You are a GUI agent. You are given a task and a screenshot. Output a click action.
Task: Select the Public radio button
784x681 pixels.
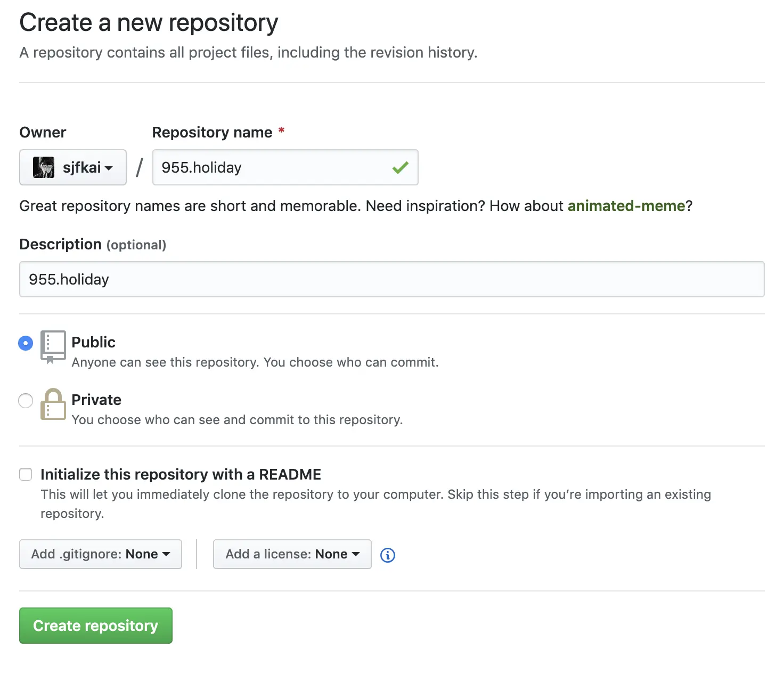click(26, 343)
